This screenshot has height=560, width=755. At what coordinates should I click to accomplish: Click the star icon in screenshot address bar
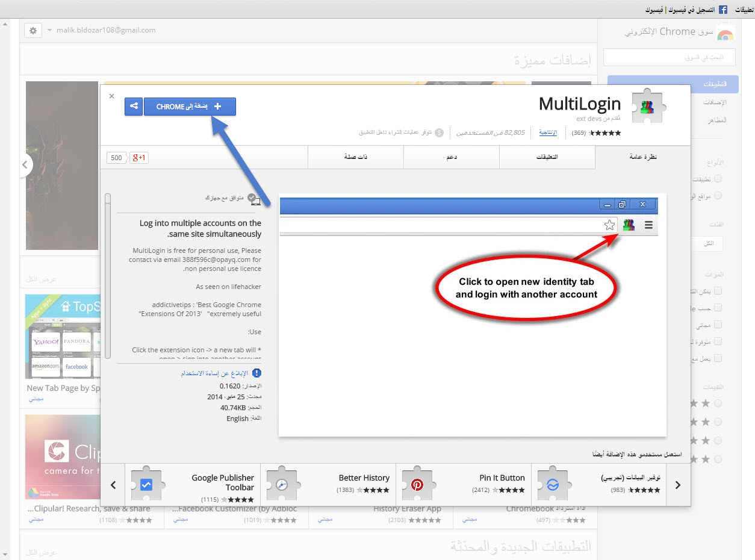pyautogui.click(x=610, y=225)
